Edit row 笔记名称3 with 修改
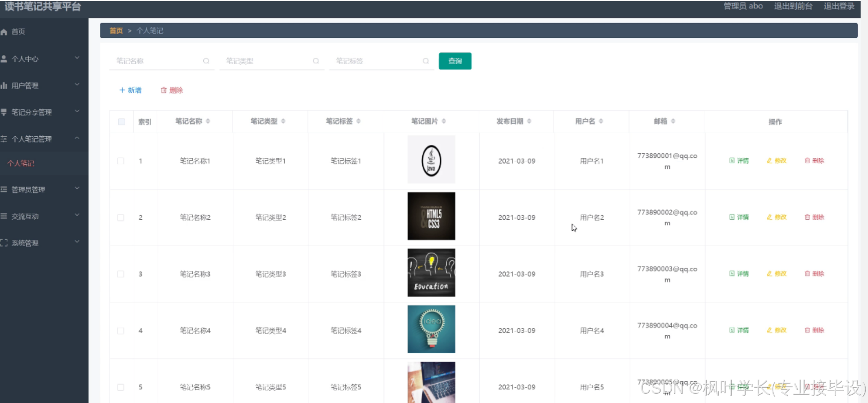The image size is (868, 403). (777, 274)
